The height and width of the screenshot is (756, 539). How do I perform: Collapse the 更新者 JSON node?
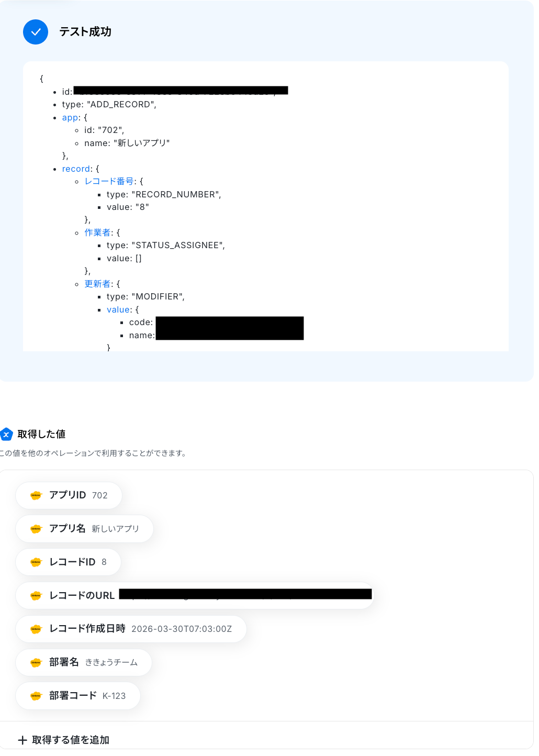(97, 284)
